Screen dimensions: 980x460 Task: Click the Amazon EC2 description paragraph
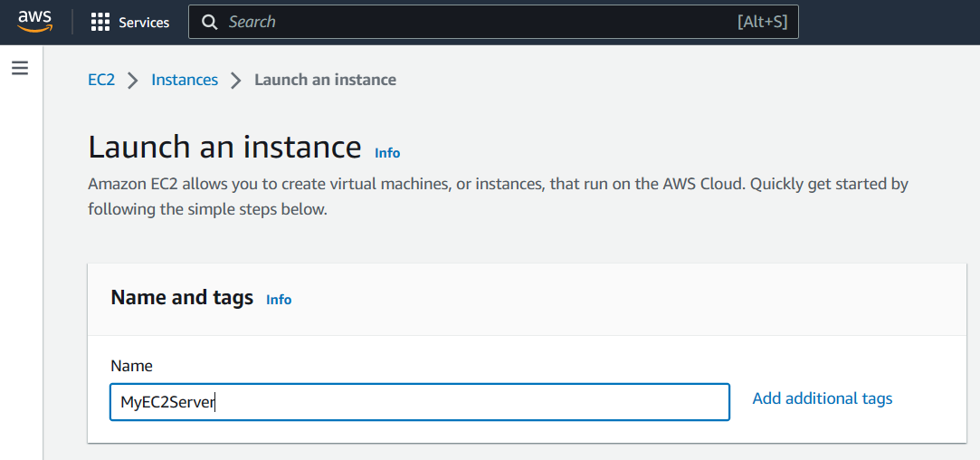click(x=498, y=196)
